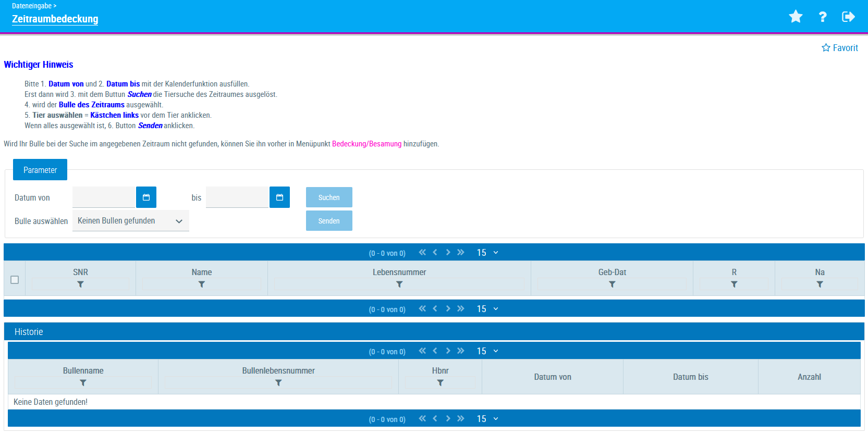Open calendar picker for Datum von

click(x=146, y=197)
